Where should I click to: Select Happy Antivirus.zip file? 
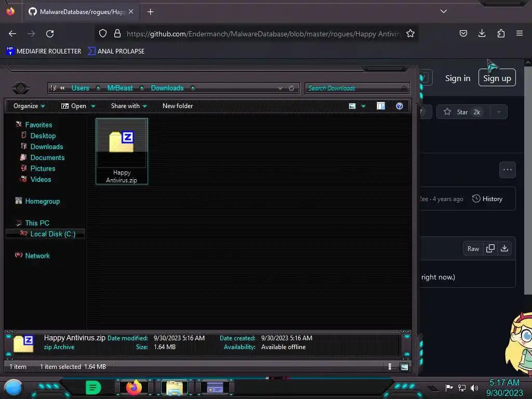coord(122,151)
